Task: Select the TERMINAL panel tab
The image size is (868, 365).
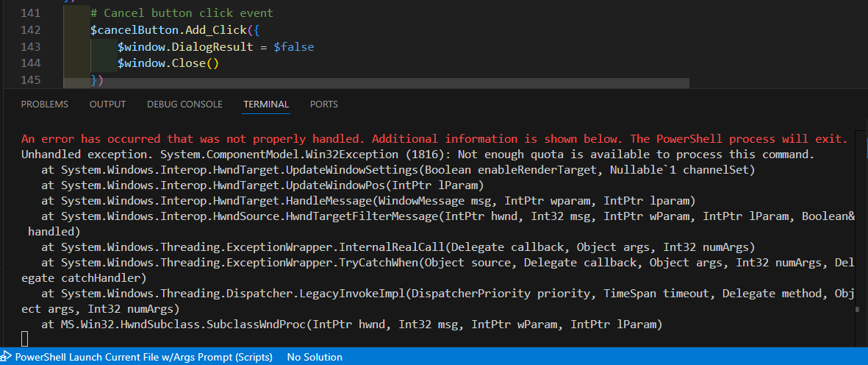Action: tap(266, 104)
